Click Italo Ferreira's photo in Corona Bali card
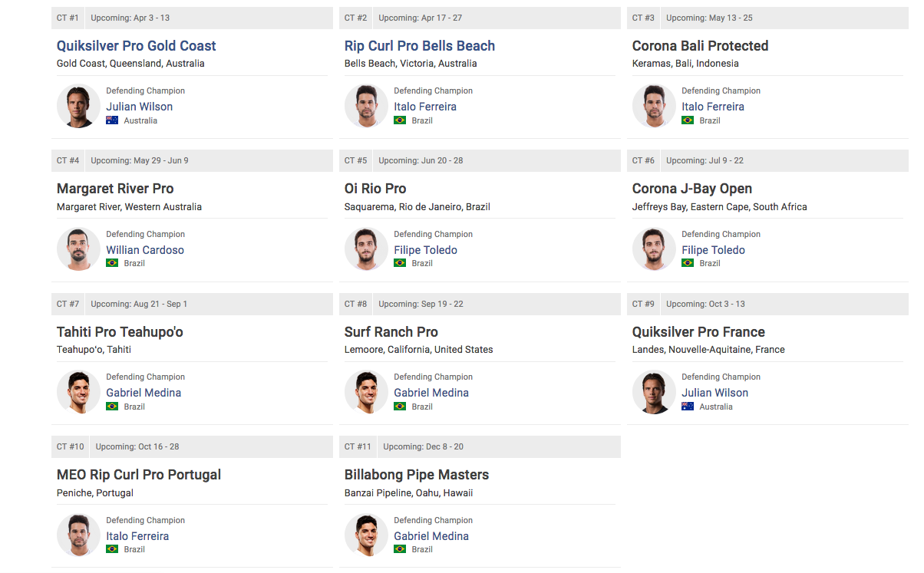Image resolution: width=924 pixels, height=573 pixels. (x=654, y=106)
